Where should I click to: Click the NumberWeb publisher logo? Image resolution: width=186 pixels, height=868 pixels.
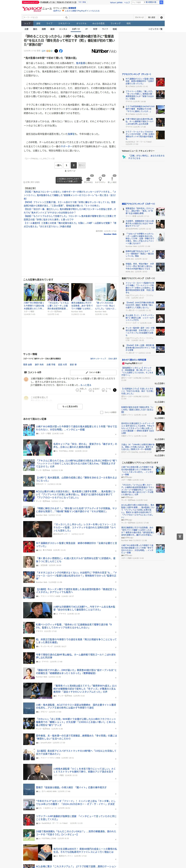click(x=104, y=51)
